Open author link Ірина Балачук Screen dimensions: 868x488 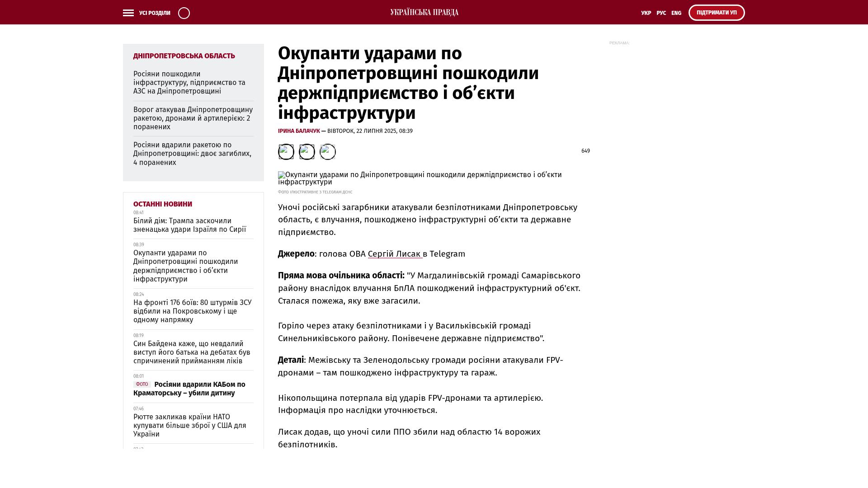299,131
